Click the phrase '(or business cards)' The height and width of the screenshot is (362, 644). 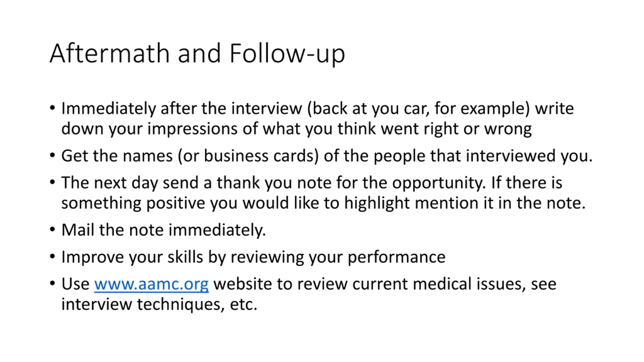click(x=248, y=156)
